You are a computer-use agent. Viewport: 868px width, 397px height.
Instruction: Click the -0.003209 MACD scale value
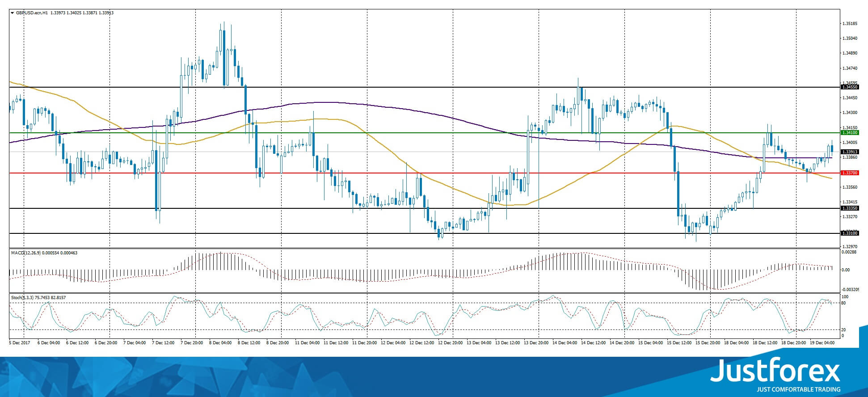tap(850, 290)
